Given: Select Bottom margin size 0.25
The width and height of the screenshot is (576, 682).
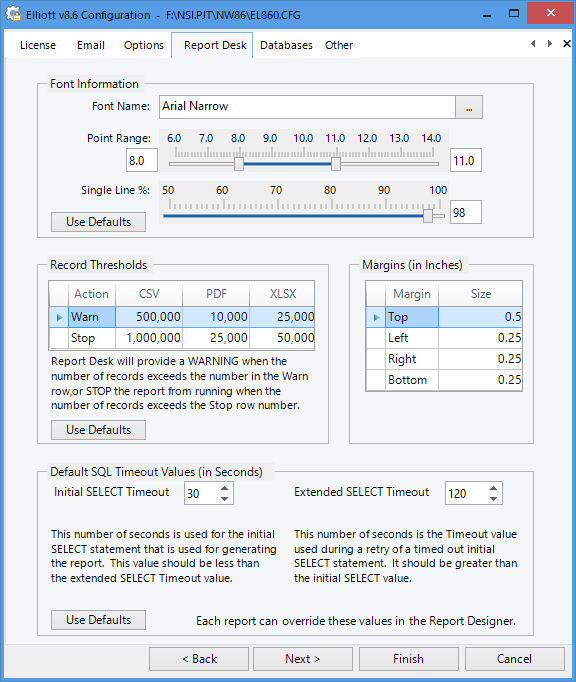Looking at the screenshot, I should 480,380.
